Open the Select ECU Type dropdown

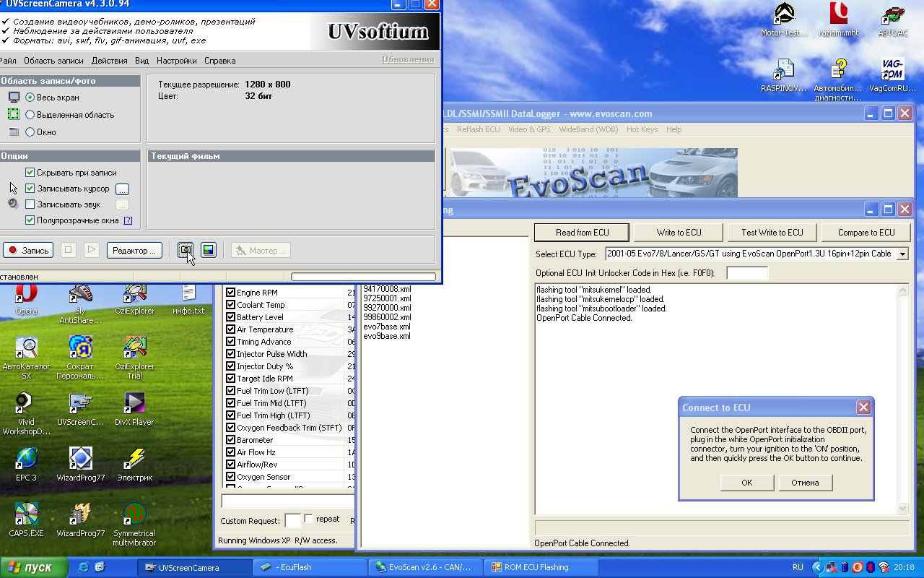pos(902,254)
